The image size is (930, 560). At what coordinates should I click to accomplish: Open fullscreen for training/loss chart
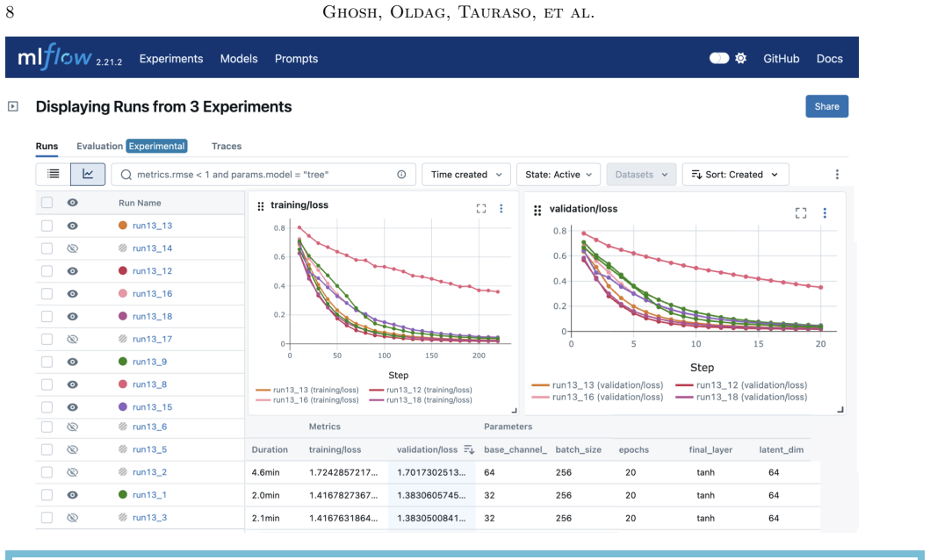(x=481, y=209)
